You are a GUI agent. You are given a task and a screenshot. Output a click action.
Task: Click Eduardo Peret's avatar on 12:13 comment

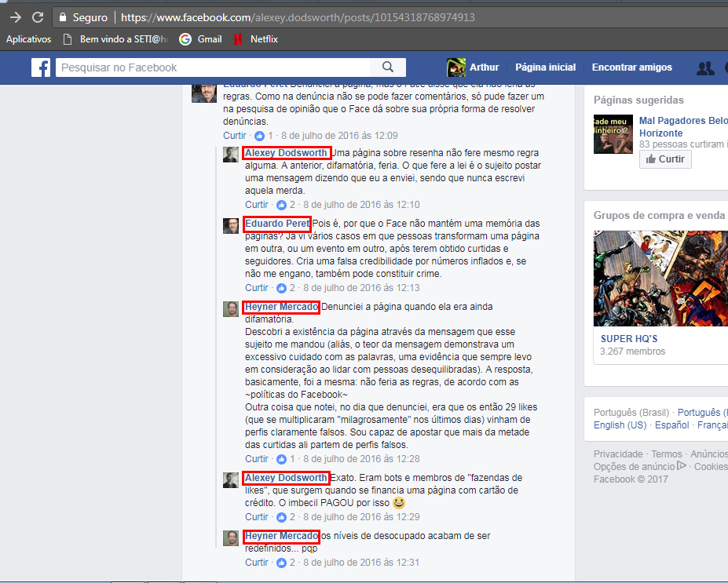pyautogui.click(x=231, y=226)
